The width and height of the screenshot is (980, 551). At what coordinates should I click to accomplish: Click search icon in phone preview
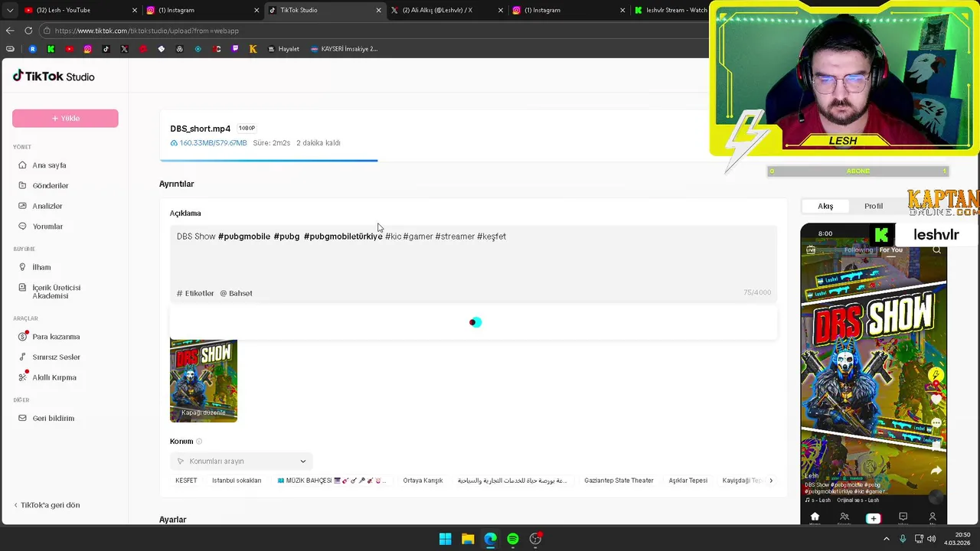click(x=936, y=249)
